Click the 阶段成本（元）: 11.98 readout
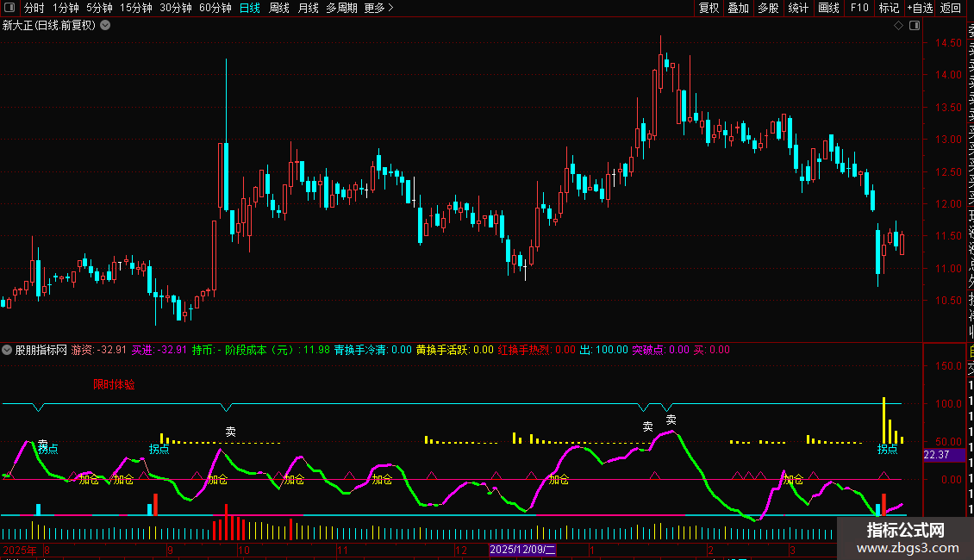Screen dimensions: 974x560 pyautogui.click(x=277, y=350)
